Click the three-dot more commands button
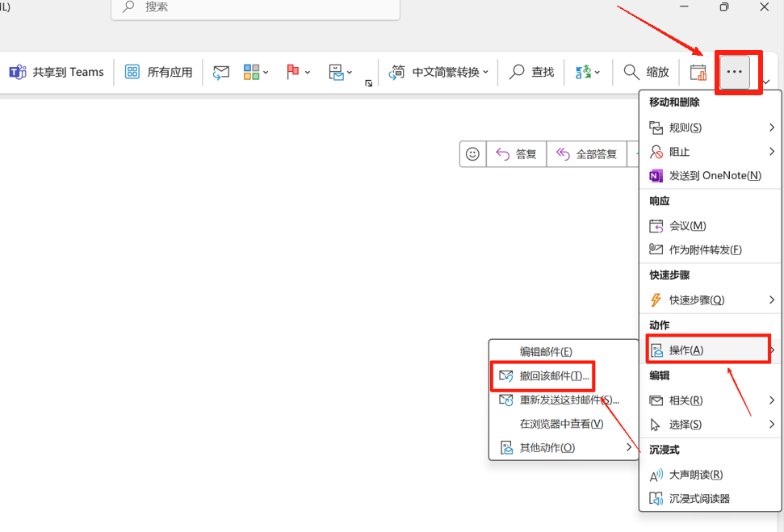The image size is (784, 532). point(734,72)
